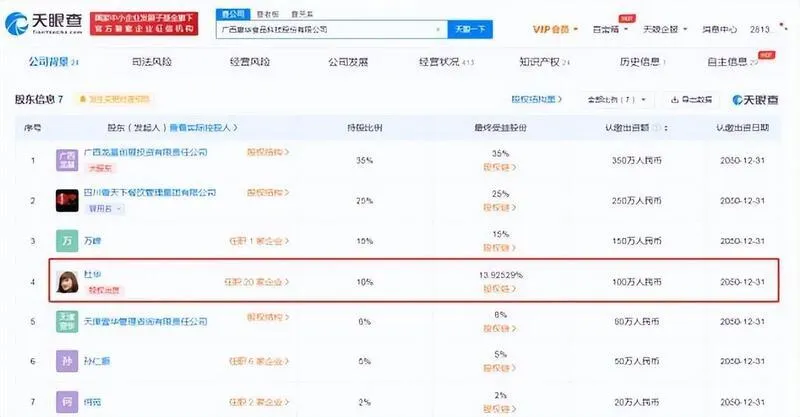This screenshot has height=417, width=800.
Task: Open the 全部比例 (7) filter dropdown
Action: [x=617, y=100]
